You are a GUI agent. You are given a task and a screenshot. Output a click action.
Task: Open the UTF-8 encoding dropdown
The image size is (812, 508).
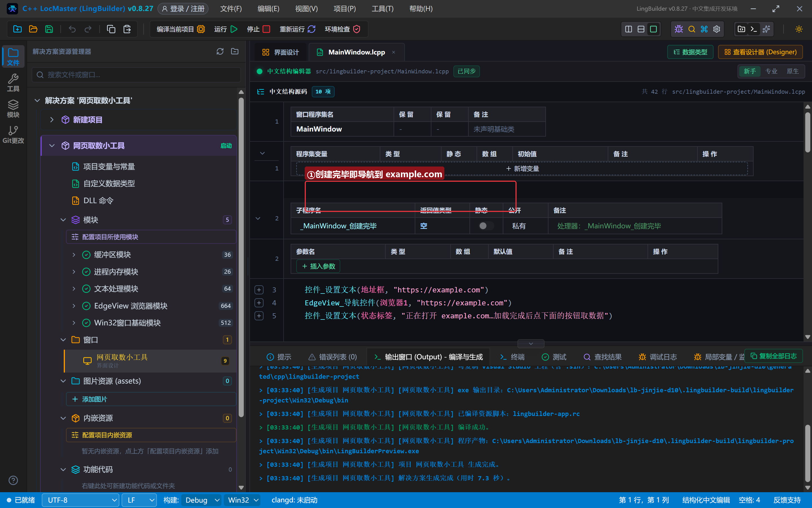tap(81, 500)
